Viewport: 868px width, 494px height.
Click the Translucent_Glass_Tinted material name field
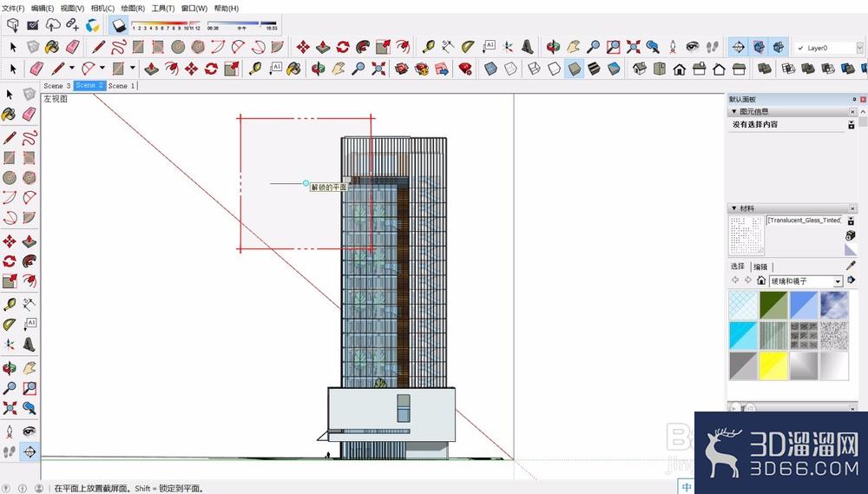tap(805, 221)
